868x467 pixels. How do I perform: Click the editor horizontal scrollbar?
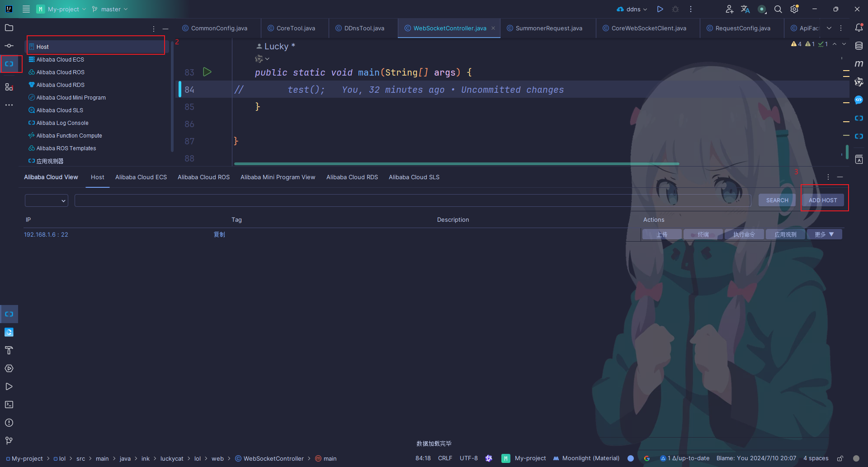pyautogui.click(x=457, y=164)
